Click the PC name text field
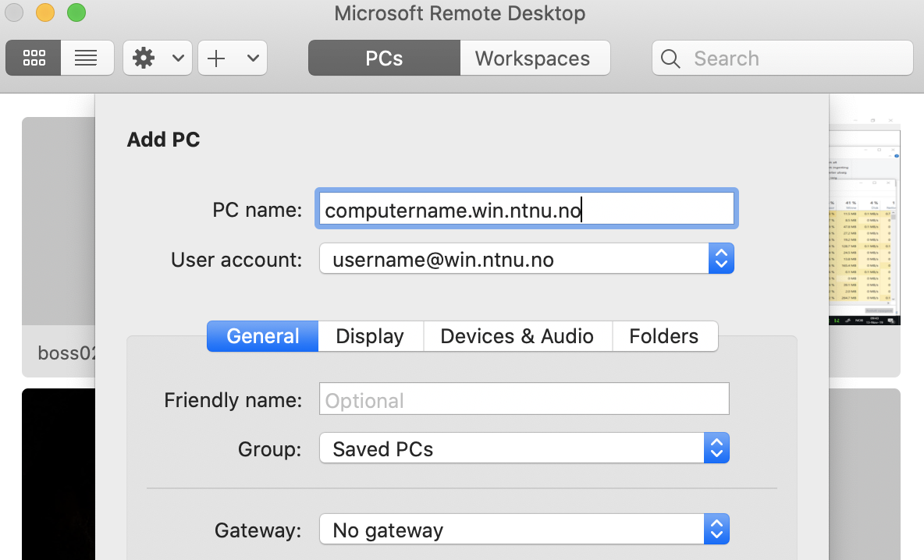 pyautogui.click(x=526, y=209)
